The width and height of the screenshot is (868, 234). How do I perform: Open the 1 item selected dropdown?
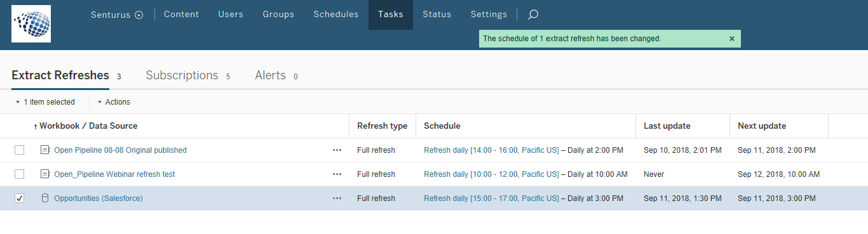(45, 101)
